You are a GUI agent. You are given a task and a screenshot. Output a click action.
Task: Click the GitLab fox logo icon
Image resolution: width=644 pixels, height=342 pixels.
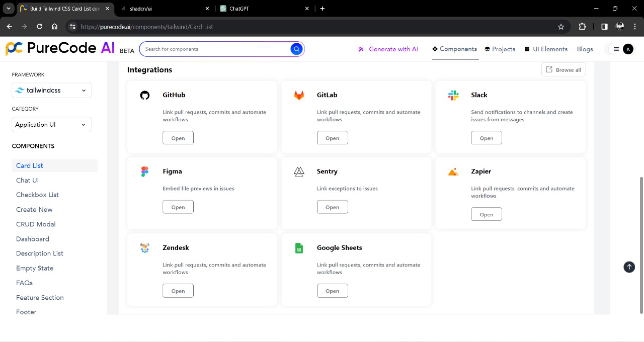coord(299,95)
